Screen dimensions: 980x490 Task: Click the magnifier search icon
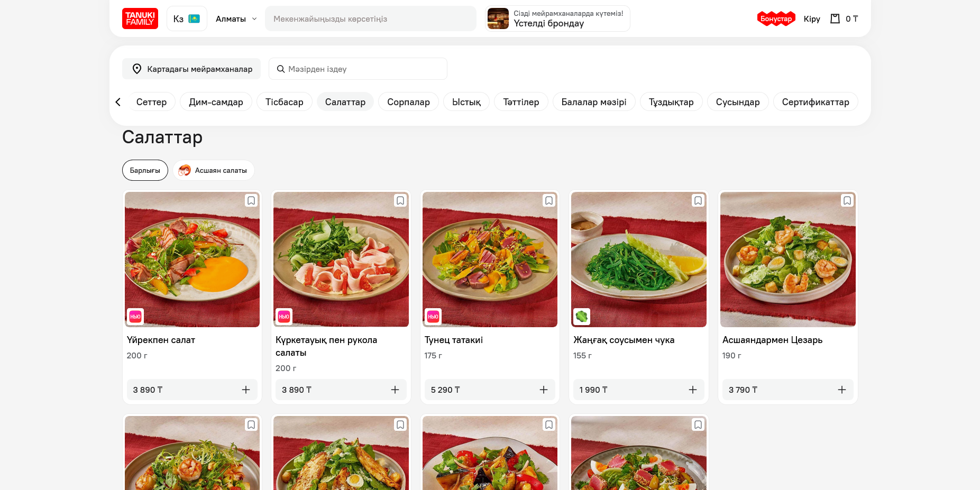pos(281,69)
